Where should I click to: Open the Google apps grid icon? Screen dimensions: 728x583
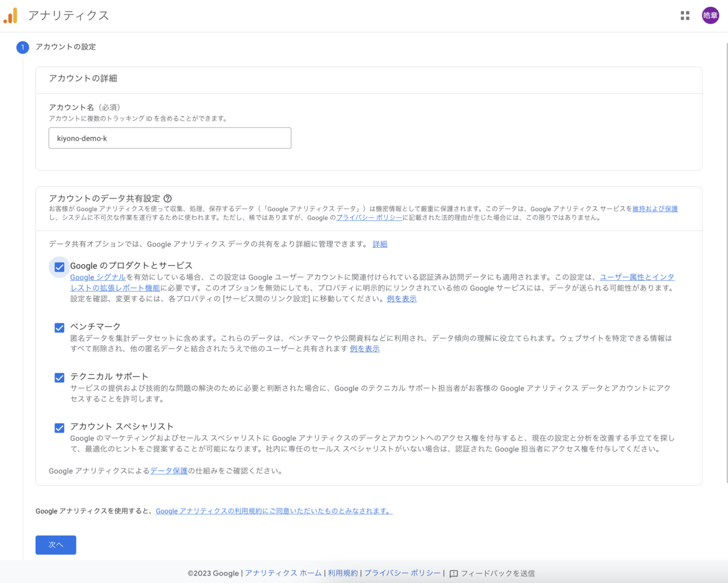(x=685, y=16)
